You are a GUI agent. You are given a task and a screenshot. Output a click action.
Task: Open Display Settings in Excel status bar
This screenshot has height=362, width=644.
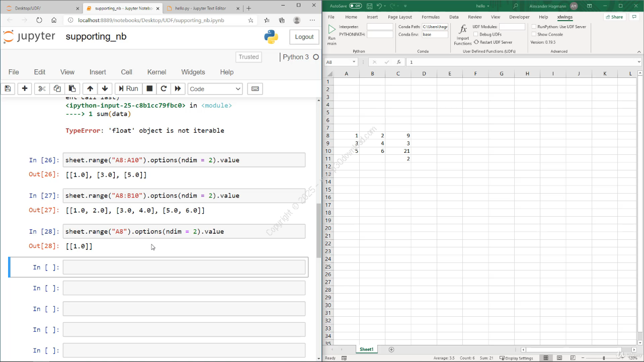coord(517,358)
